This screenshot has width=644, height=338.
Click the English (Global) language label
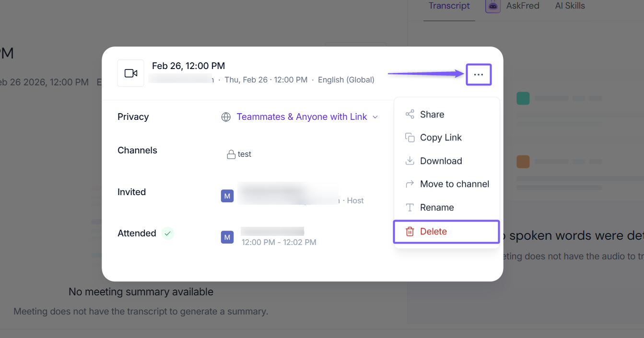(x=346, y=80)
